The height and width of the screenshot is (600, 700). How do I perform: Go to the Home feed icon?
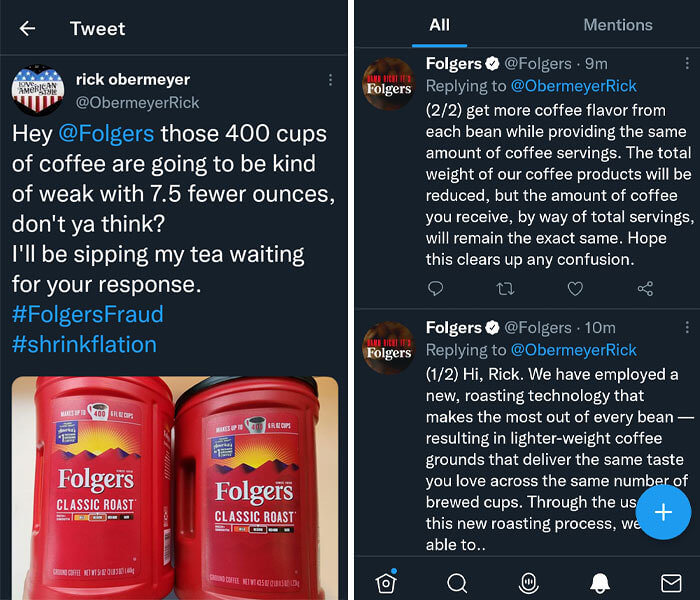point(385,582)
